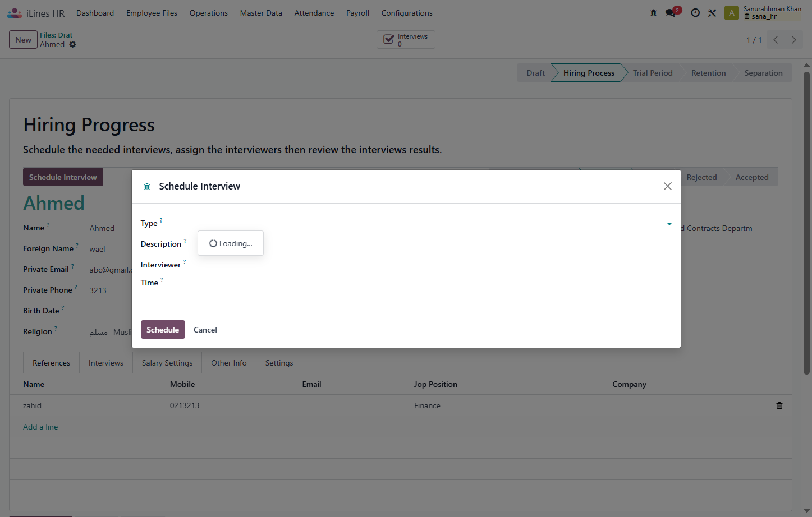Select the Trial Period stage

coord(653,73)
